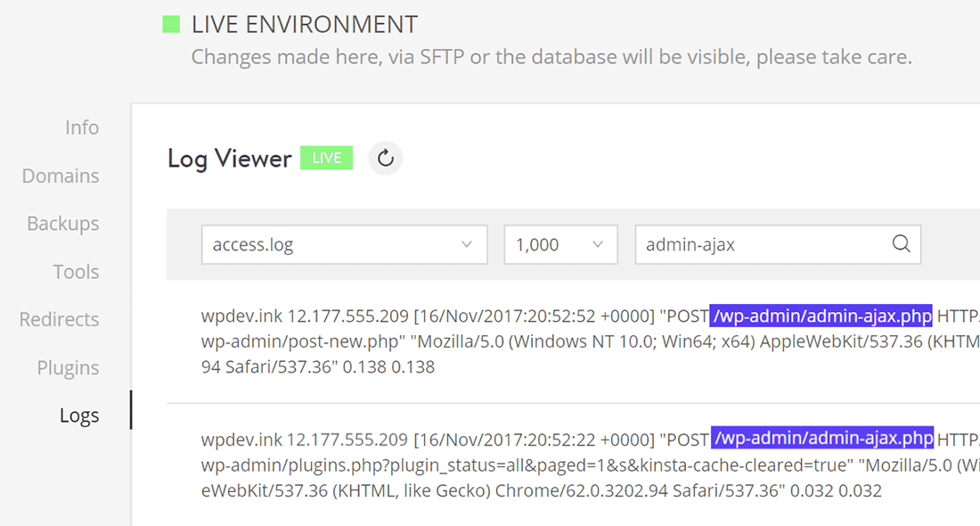This screenshot has height=526, width=980.
Task: Switch to the Domains section
Action: click(x=60, y=176)
